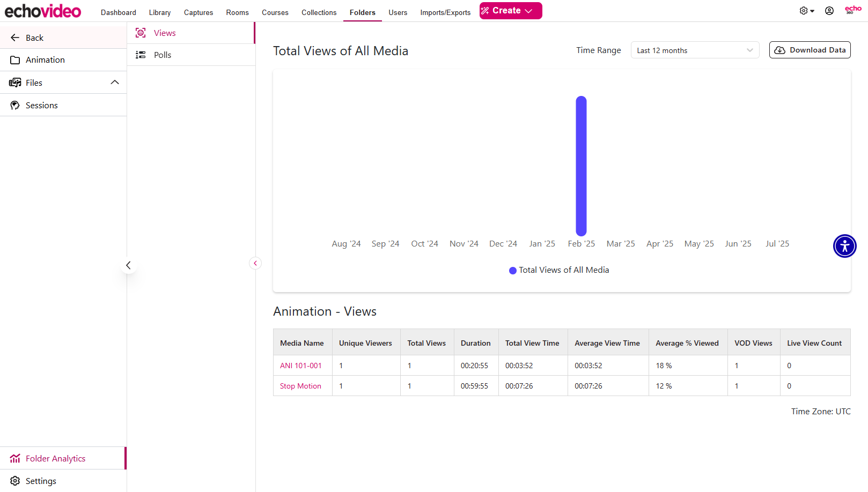Screen dimensions: 868x492
Task: Click the Polls list icon
Action: [141, 55]
